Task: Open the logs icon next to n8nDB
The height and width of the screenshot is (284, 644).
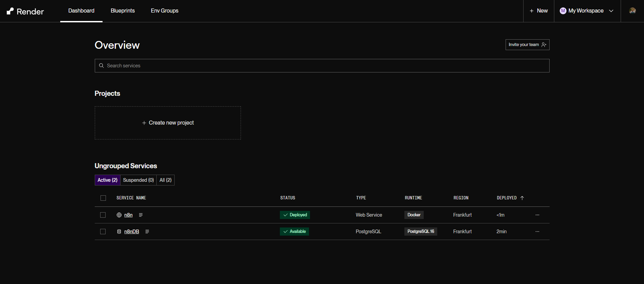Action: coord(147,232)
